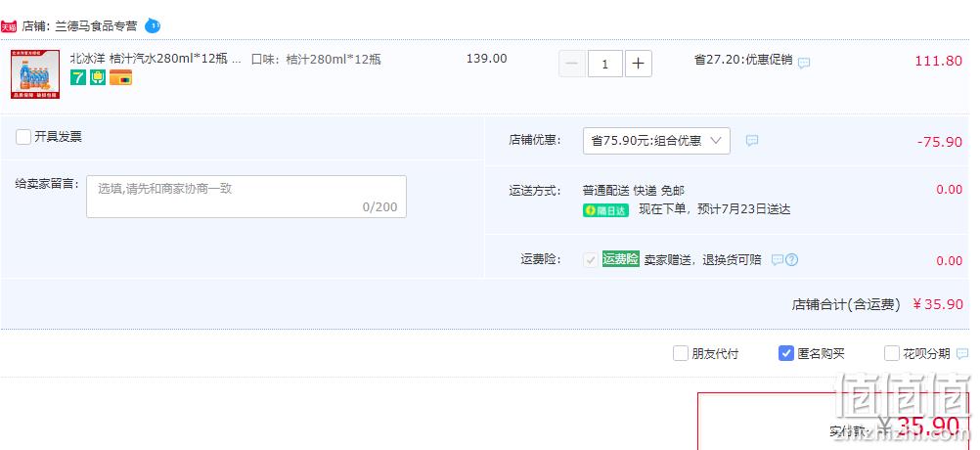980x450 pixels.
Task: Click the discount amount -75.90
Action: [940, 142]
